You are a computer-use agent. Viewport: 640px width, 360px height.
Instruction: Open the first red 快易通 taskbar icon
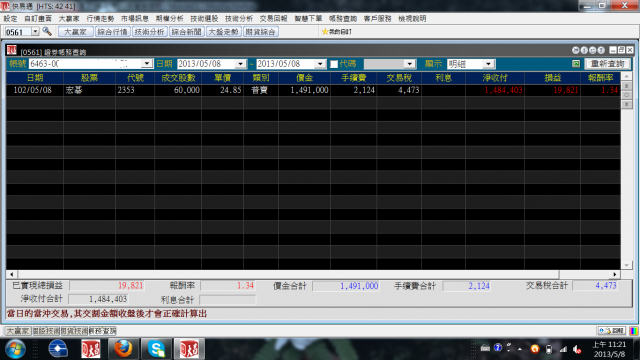tap(91, 349)
